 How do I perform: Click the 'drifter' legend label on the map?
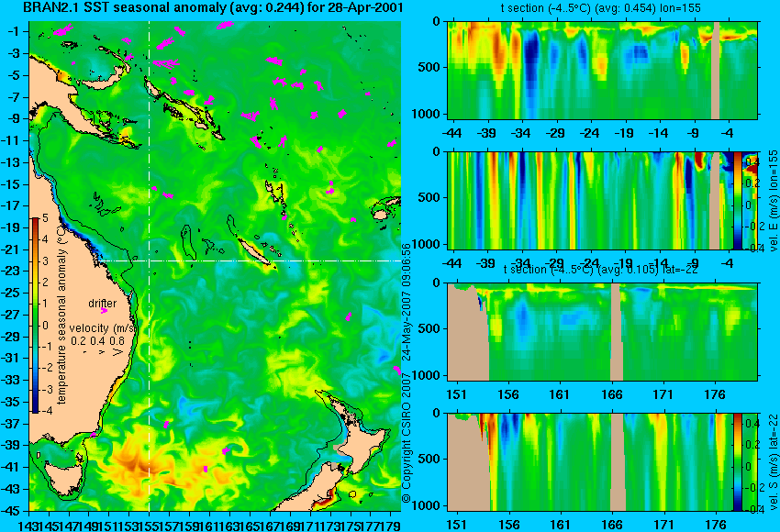point(103,304)
